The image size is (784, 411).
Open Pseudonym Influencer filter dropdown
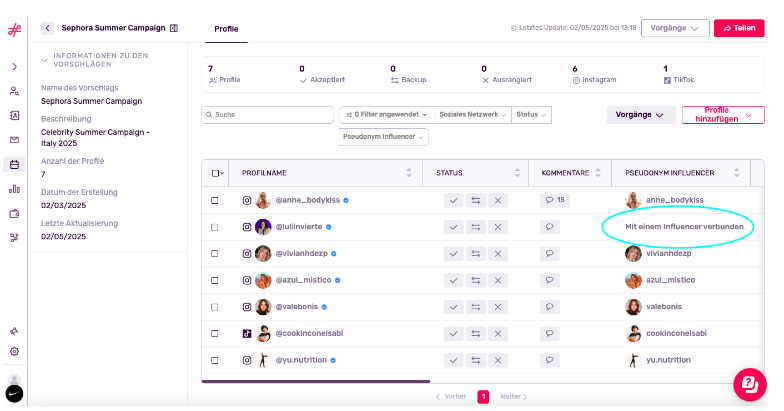[x=383, y=136]
